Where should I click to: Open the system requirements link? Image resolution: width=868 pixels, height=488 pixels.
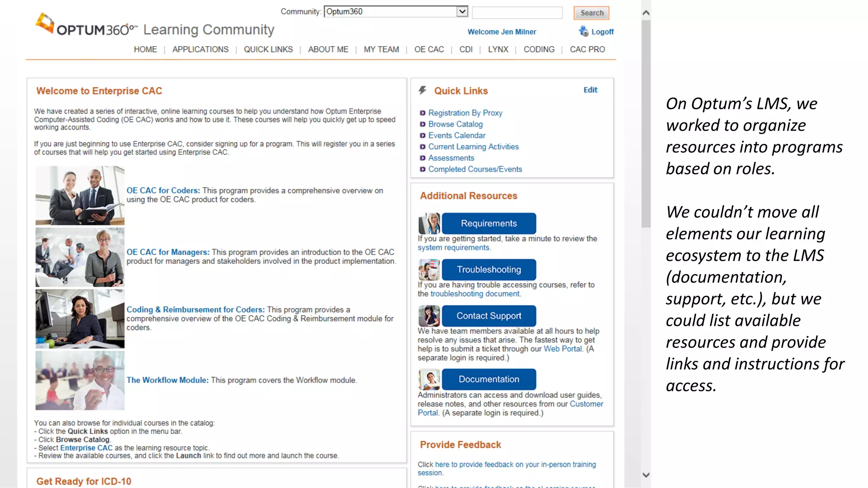[x=453, y=248]
